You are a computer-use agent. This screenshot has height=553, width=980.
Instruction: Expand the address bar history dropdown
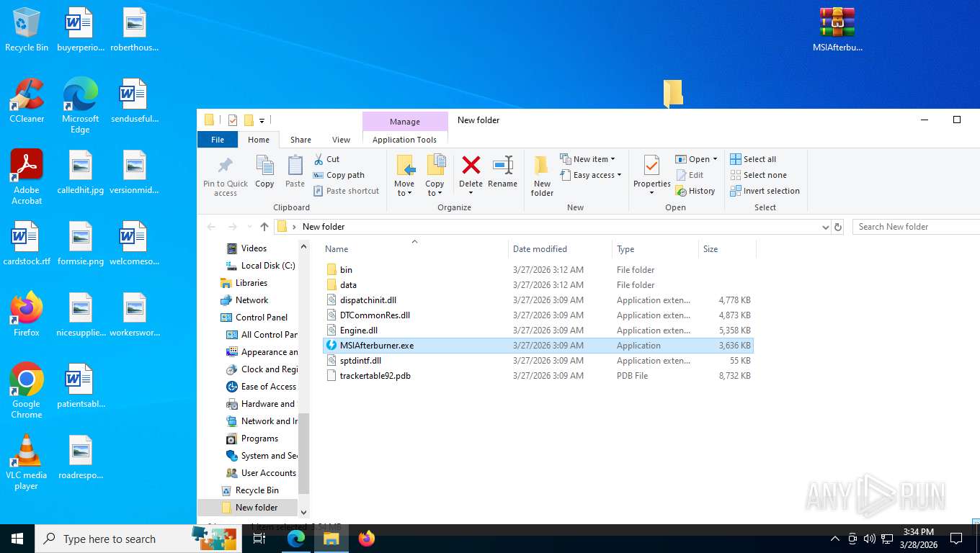coord(825,227)
